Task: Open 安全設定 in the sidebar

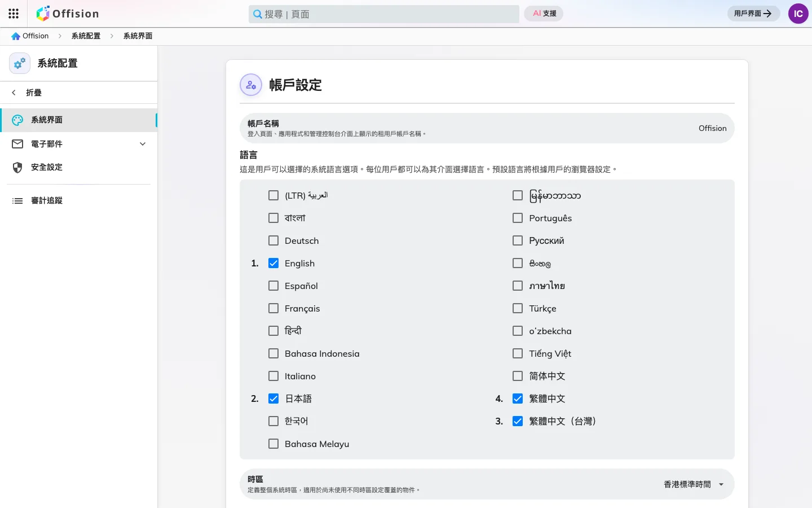Action: point(78,168)
